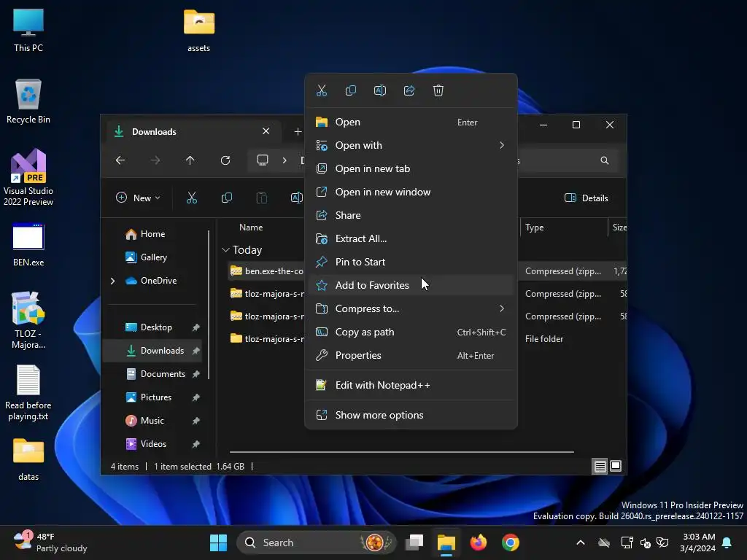Expand the OneDrive tree node
Viewport: 747px width, 560px height.
113,281
